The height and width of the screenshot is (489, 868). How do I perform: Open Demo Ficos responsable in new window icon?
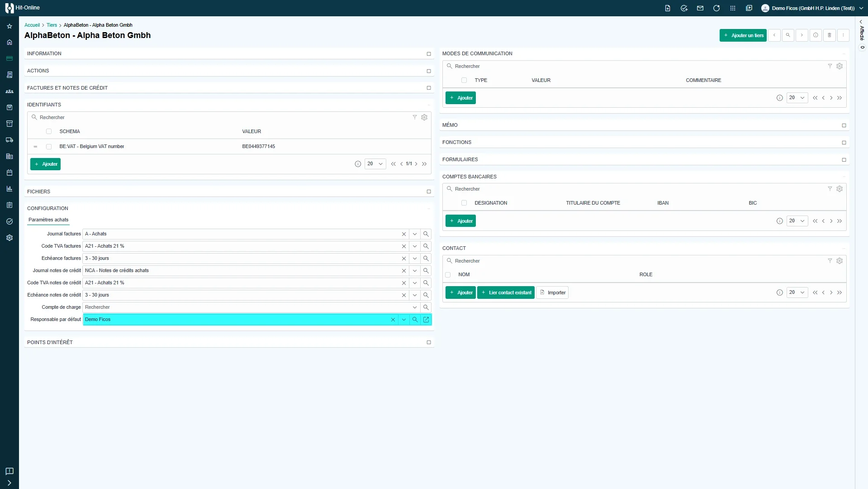[x=426, y=320]
